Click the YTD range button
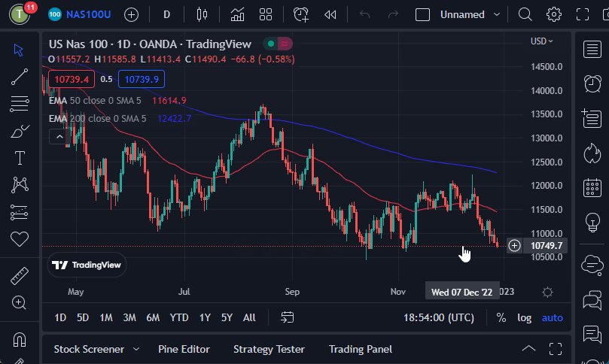This screenshot has height=364, width=609. 179,318
